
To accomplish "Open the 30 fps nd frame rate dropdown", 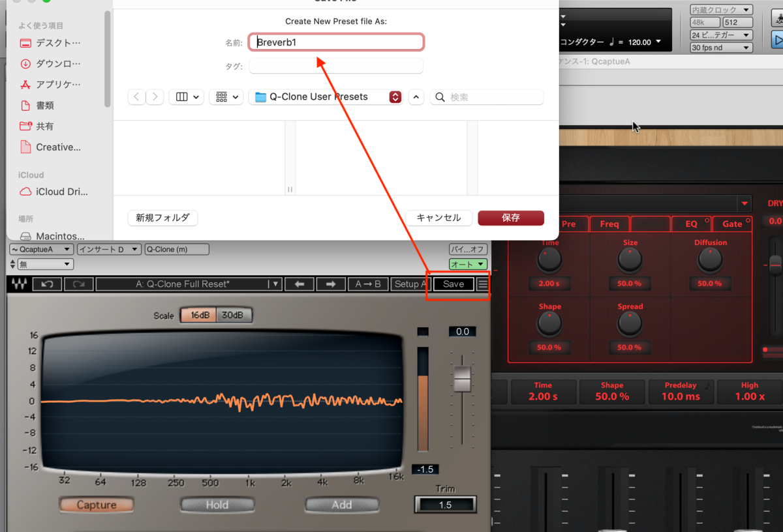I will click(721, 48).
